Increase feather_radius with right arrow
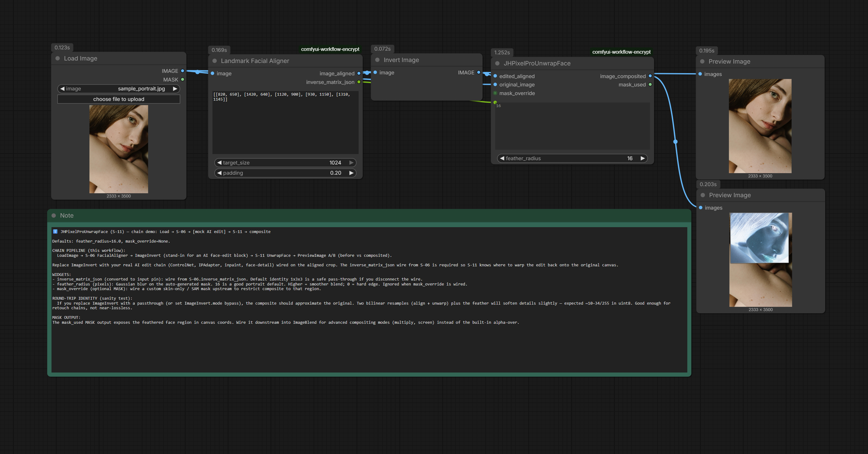This screenshot has width=868, height=454. [x=643, y=158]
